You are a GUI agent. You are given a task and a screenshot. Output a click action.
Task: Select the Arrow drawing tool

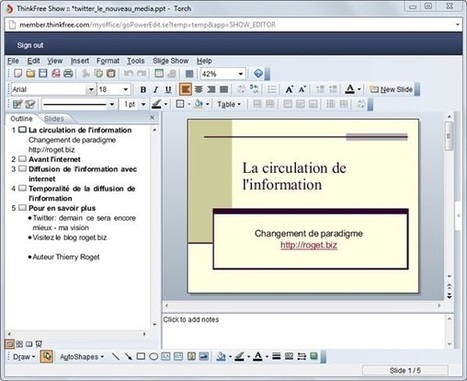[128, 357]
